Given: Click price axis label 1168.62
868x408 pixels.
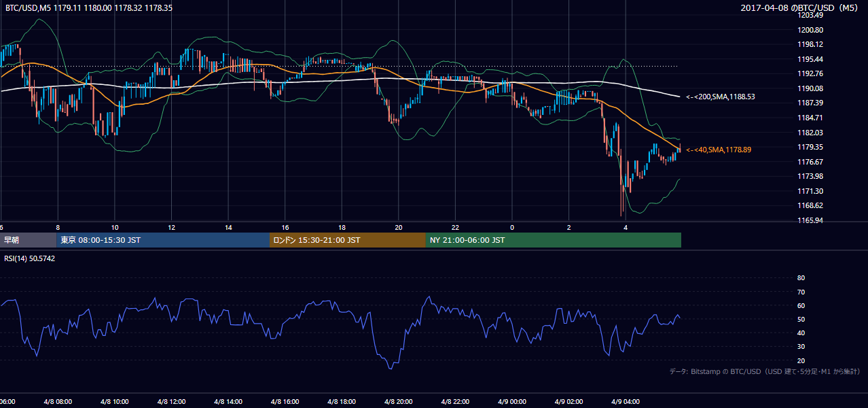Looking at the screenshot, I should (x=810, y=205).
